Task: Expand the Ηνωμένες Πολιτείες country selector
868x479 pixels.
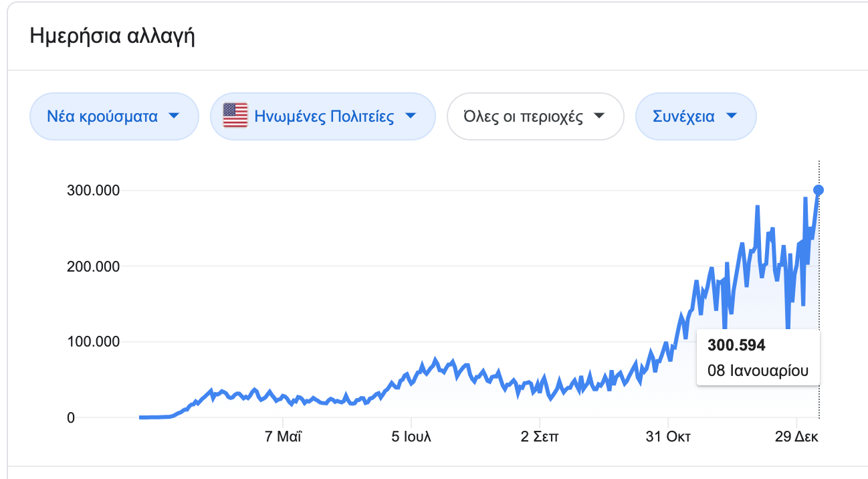Action: point(324,116)
